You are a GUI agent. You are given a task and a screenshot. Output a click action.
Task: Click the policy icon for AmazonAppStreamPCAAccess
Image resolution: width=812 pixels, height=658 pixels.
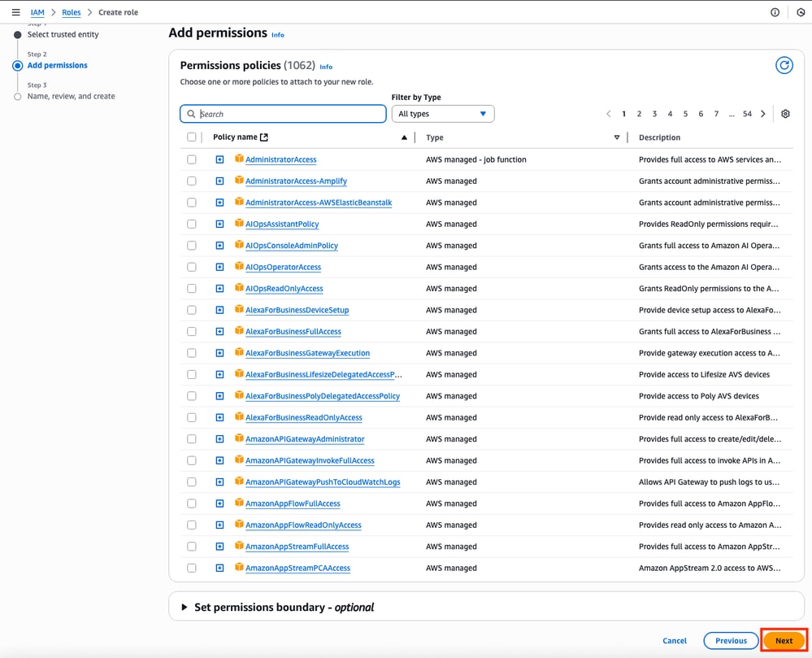(239, 568)
